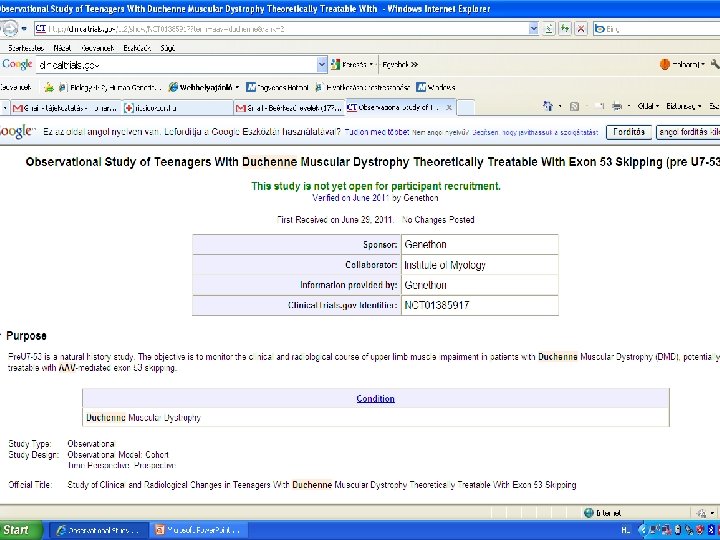Click the HU language indicator in taskbar
The width and height of the screenshot is (720, 540).
point(625,530)
